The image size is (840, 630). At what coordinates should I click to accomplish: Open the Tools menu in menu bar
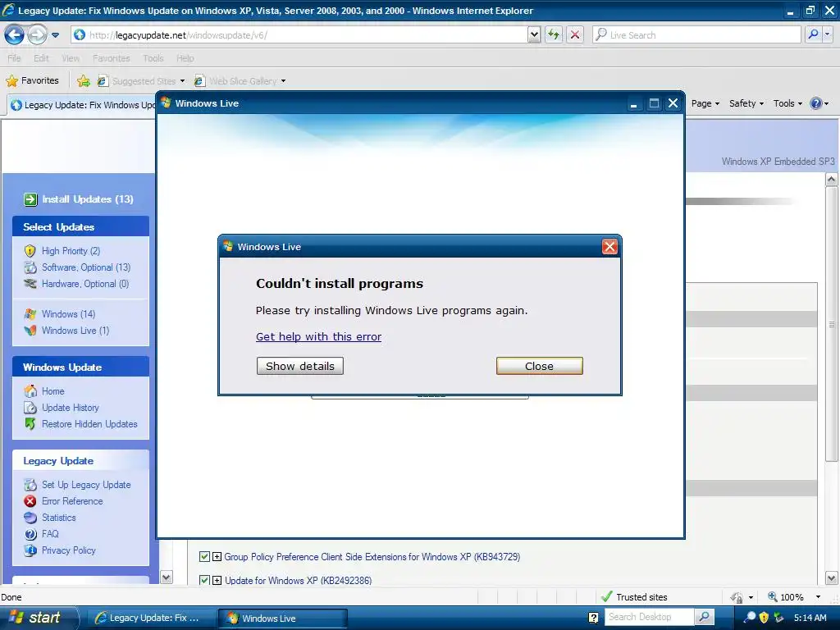tap(153, 58)
